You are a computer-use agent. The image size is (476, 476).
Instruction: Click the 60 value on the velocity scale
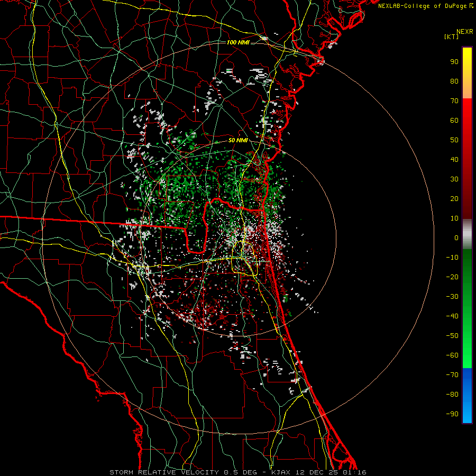(454, 121)
